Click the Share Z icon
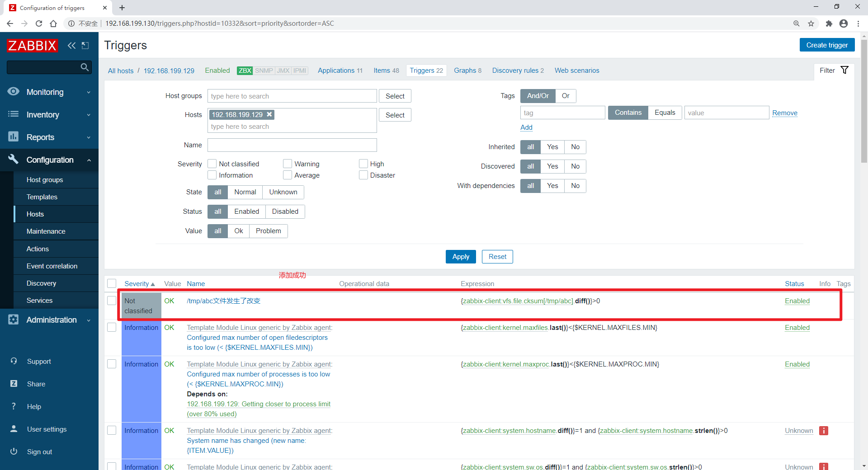Image resolution: width=868 pixels, height=470 pixels. coord(14,384)
